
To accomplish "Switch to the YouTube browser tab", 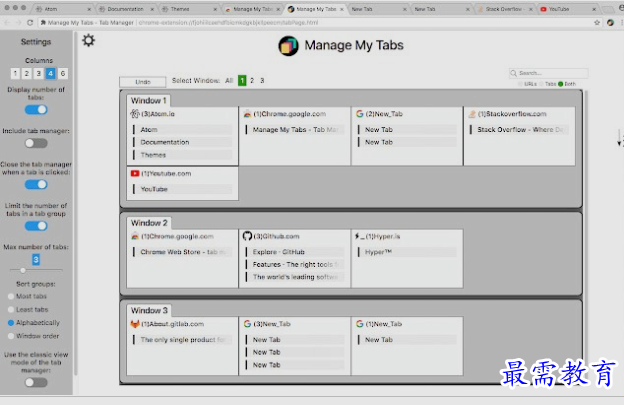I will pyautogui.click(x=568, y=9).
